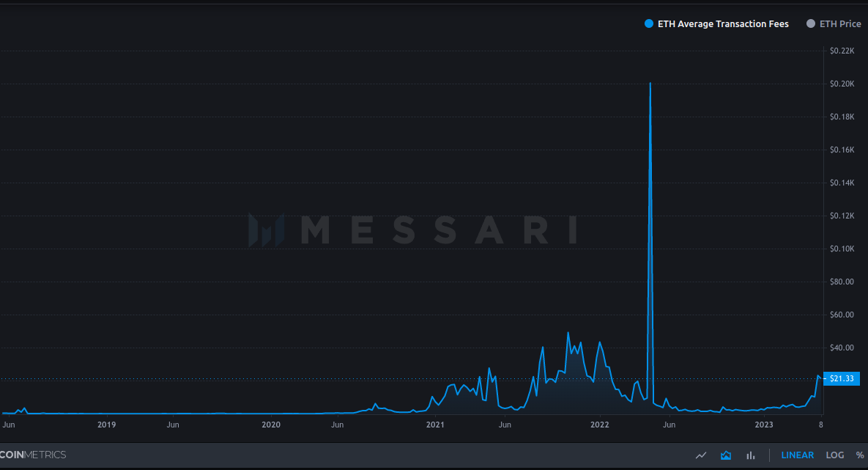
Task: Switch to line chart view icon
Action: pyautogui.click(x=701, y=455)
